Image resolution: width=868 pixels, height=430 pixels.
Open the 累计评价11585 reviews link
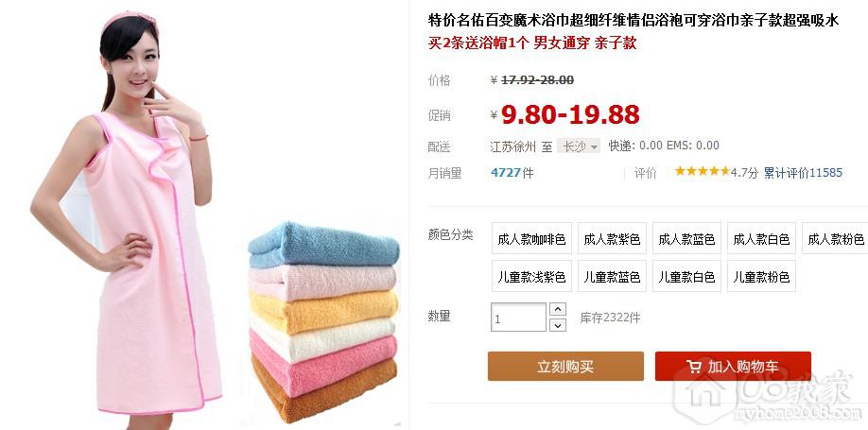coord(803,173)
